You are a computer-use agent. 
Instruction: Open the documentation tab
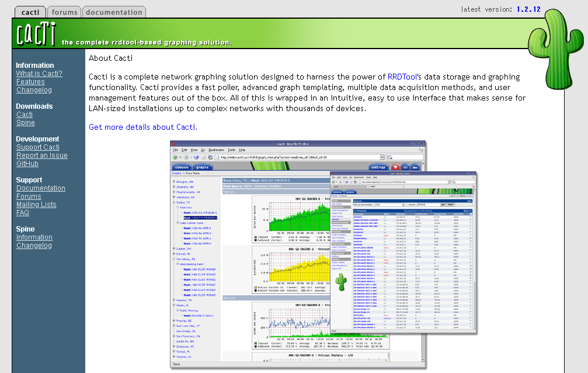114,12
